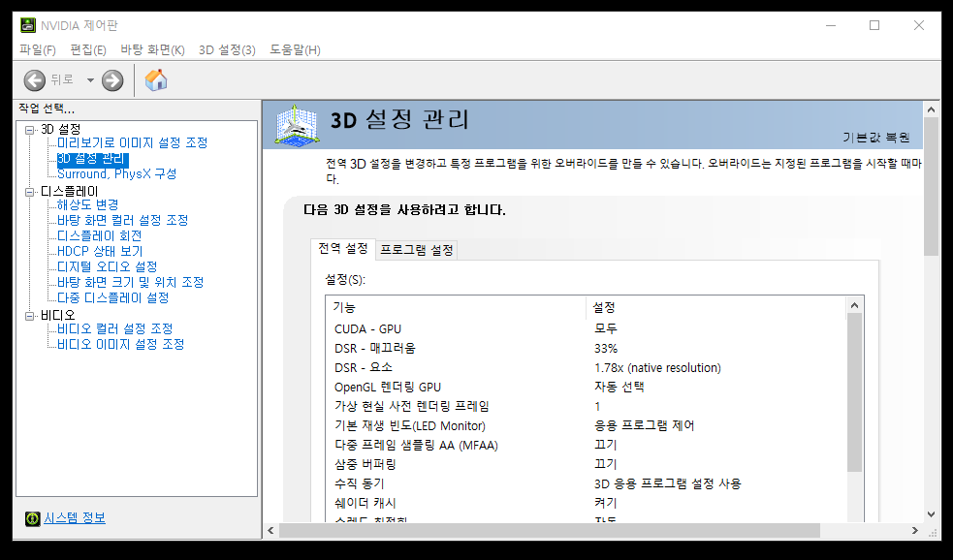Click the 33% value for DSR smoothness
The height and width of the screenshot is (560, 953).
click(x=606, y=349)
